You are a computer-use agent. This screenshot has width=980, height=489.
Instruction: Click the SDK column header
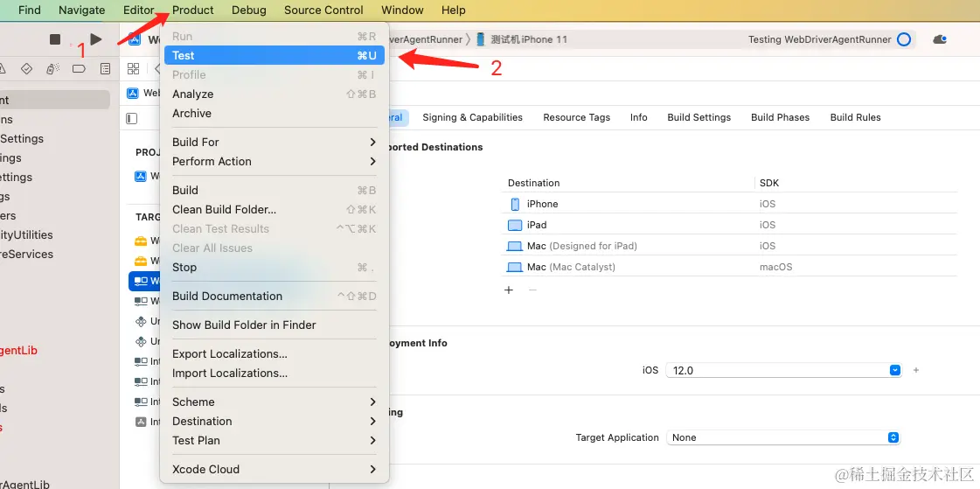coord(768,183)
